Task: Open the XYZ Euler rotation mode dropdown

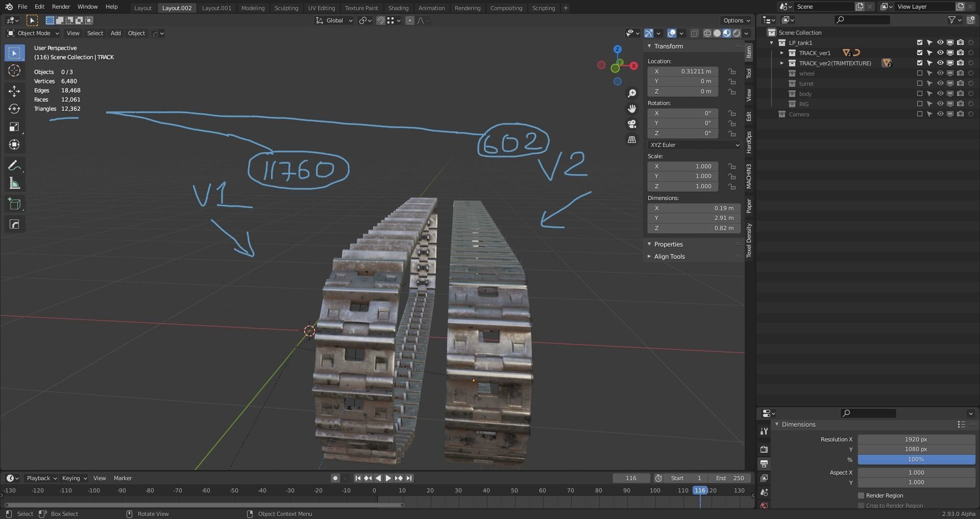Action: click(x=694, y=145)
